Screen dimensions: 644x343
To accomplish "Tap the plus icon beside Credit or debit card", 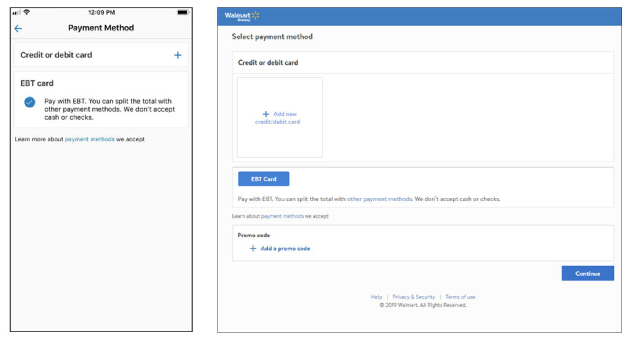I will point(178,55).
